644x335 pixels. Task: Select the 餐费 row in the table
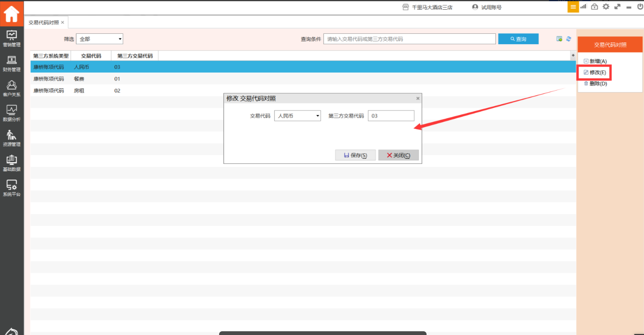(x=79, y=79)
